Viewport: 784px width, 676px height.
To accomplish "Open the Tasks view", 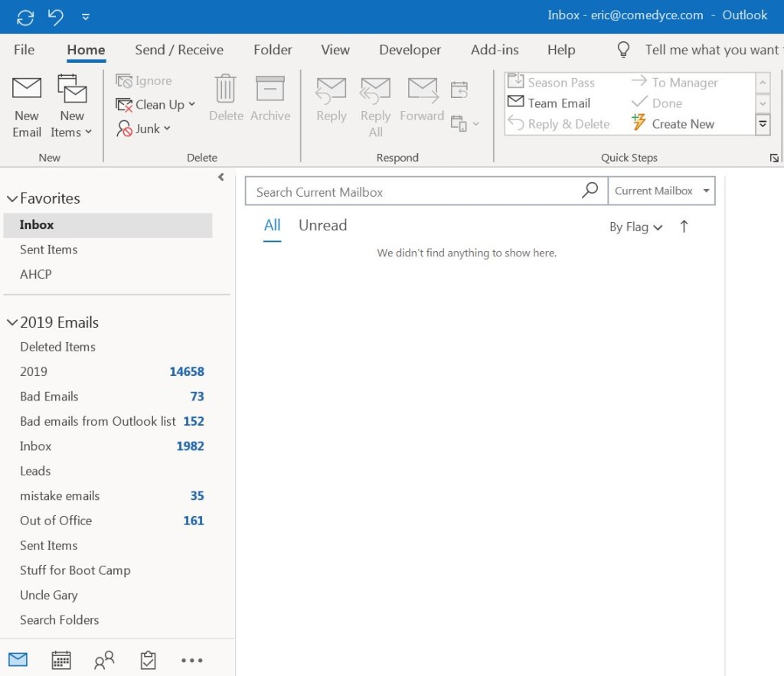I will point(148,659).
